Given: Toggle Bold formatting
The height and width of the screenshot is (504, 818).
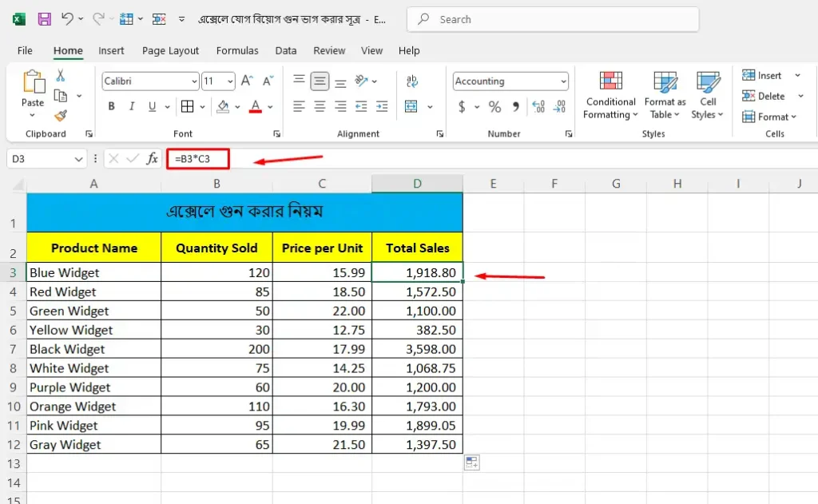Looking at the screenshot, I should point(111,106).
